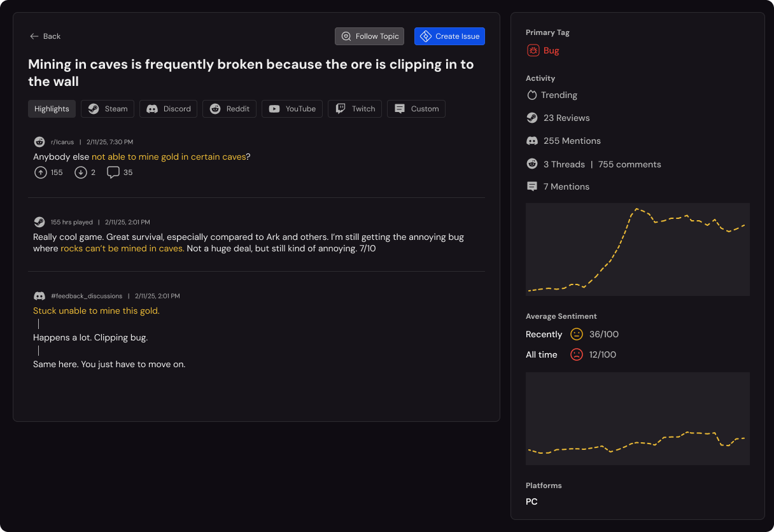Click the chat icon next to 7 Mentions
This screenshot has height=532, width=774.
tap(532, 186)
